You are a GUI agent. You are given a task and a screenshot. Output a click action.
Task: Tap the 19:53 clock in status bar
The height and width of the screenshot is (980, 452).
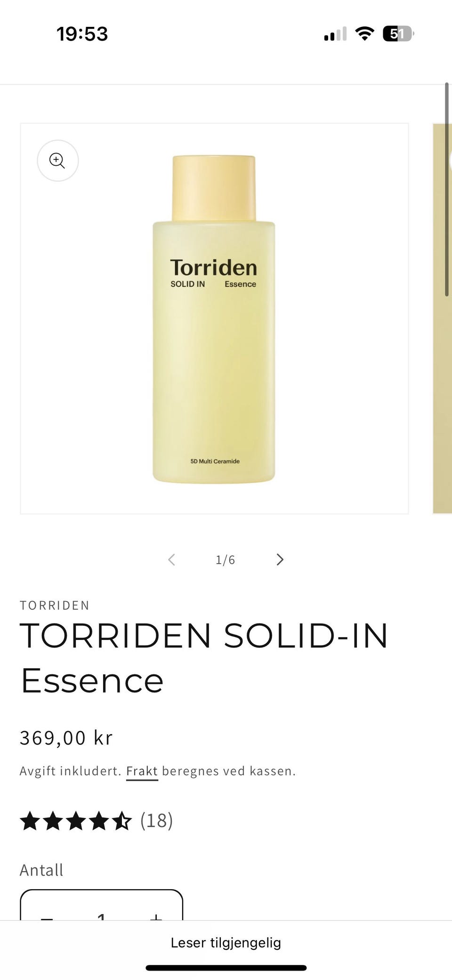click(82, 34)
